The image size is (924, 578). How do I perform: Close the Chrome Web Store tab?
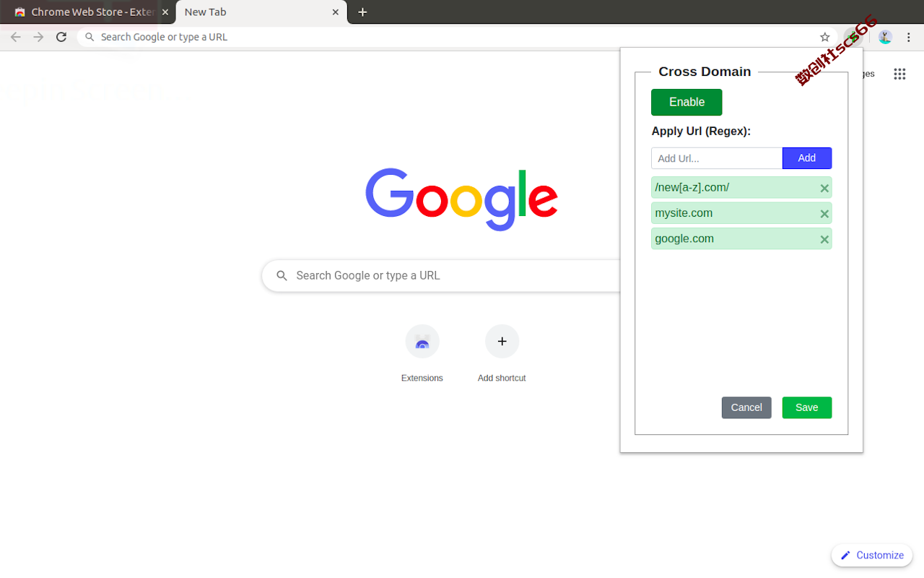165,12
